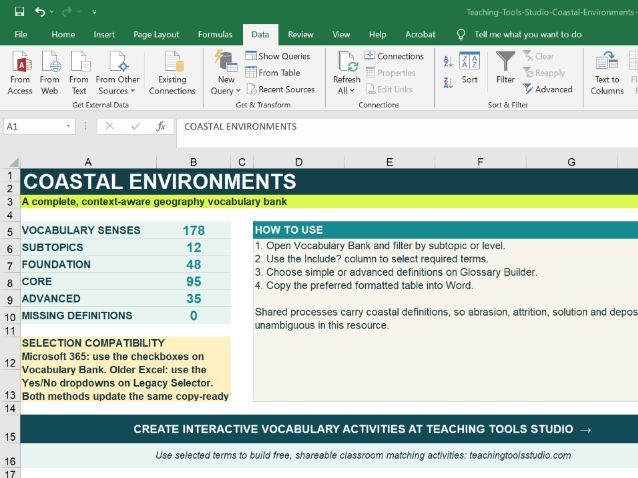Click Text to Columns

pos(607,73)
